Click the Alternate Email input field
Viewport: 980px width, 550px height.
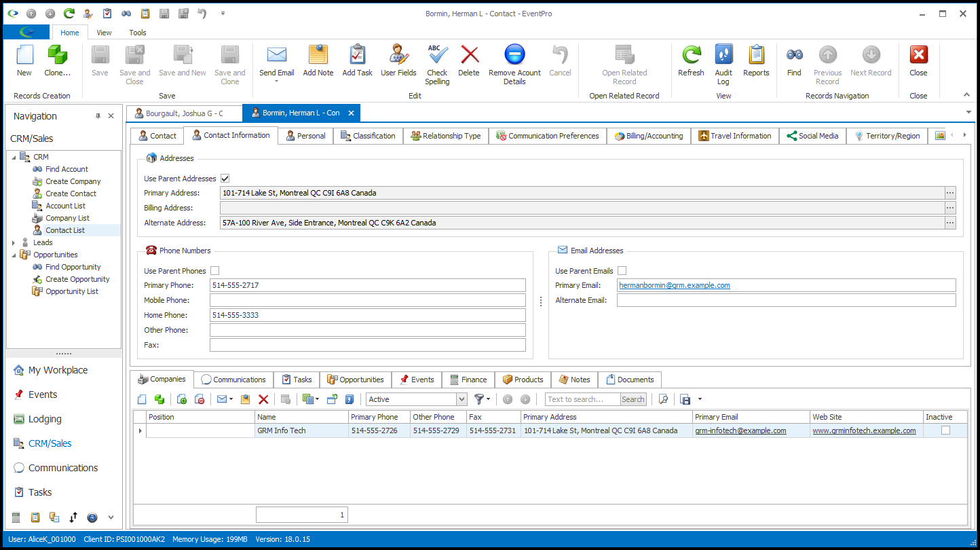(786, 300)
